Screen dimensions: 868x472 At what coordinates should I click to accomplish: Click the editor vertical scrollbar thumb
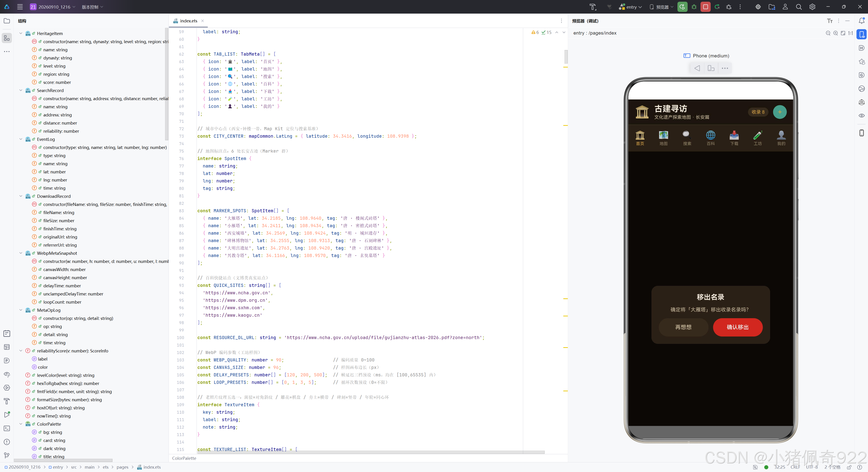(x=566, y=57)
